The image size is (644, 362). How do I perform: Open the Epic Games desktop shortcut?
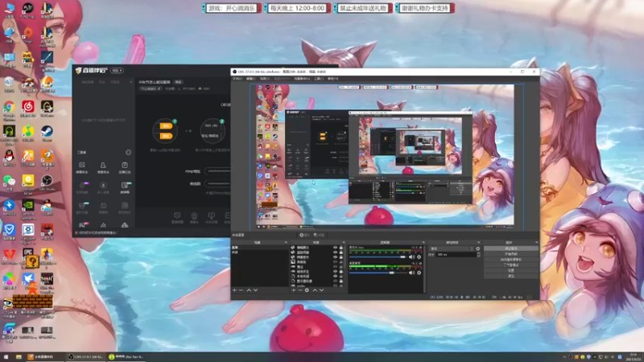coord(28,254)
